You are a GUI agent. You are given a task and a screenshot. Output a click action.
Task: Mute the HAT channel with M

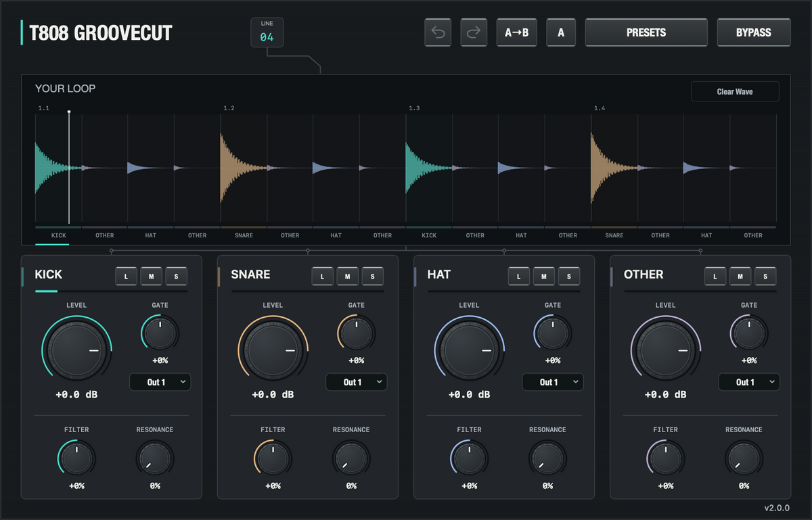coord(544,275)
